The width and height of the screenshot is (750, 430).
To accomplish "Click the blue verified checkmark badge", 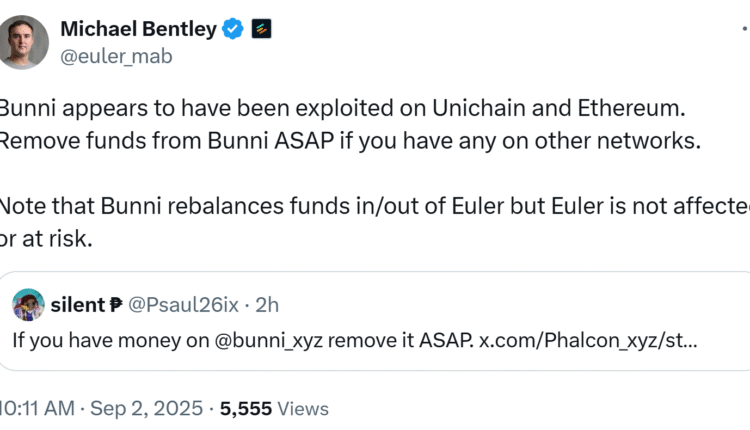I will [232, 29].
